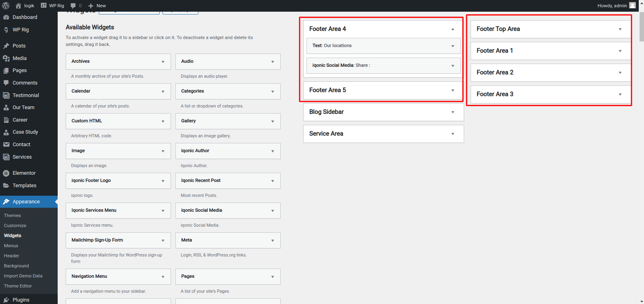Click the Media sidebar icon
Viewport: 644px width, 304px height.
tap(6, 58)
